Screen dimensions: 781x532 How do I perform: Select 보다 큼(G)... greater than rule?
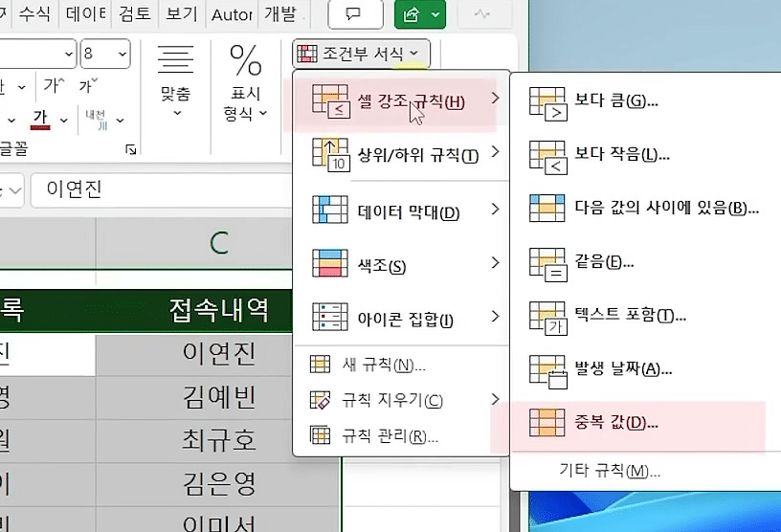point(645,101)
